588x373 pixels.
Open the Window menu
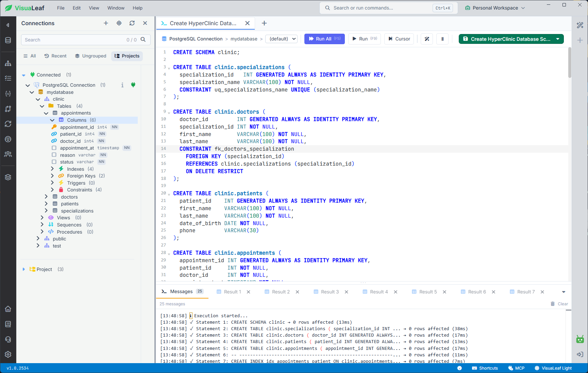tap(116, 8)
